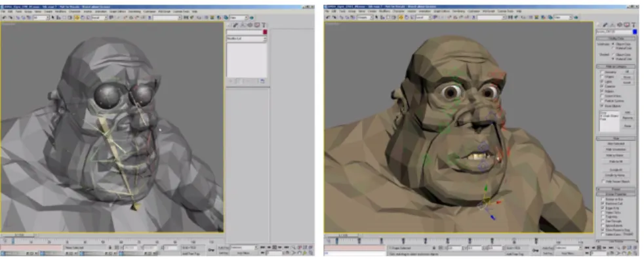This screenshot has height=259, width=644.
Task: Click the Undo icon in left window toolbar
Action: point(4,18)
